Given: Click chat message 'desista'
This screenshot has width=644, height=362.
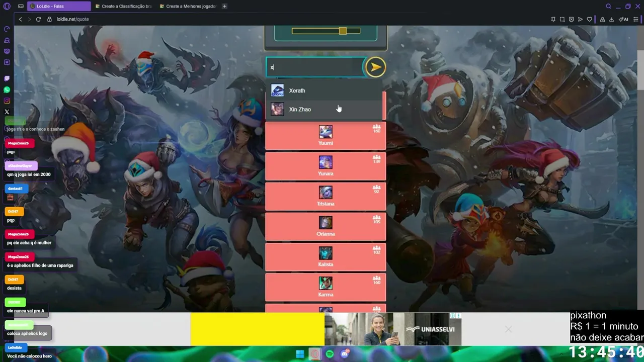Looking at the screenshot, I should point(14,288).
